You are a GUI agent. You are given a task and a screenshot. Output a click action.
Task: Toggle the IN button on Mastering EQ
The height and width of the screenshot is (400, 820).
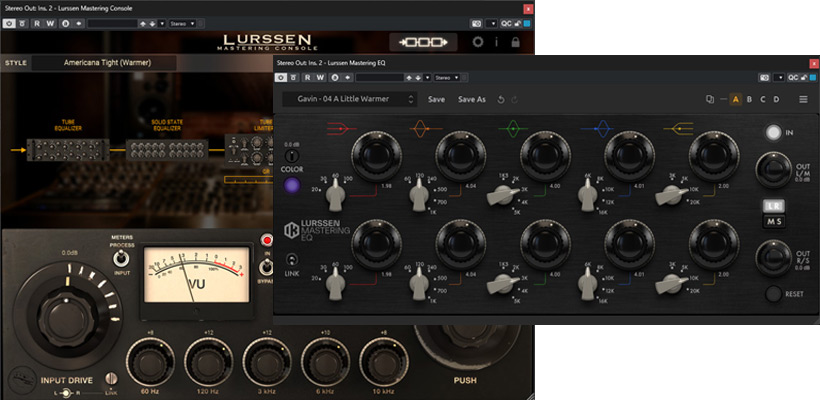pyautogui.click(x=773, y=133)
